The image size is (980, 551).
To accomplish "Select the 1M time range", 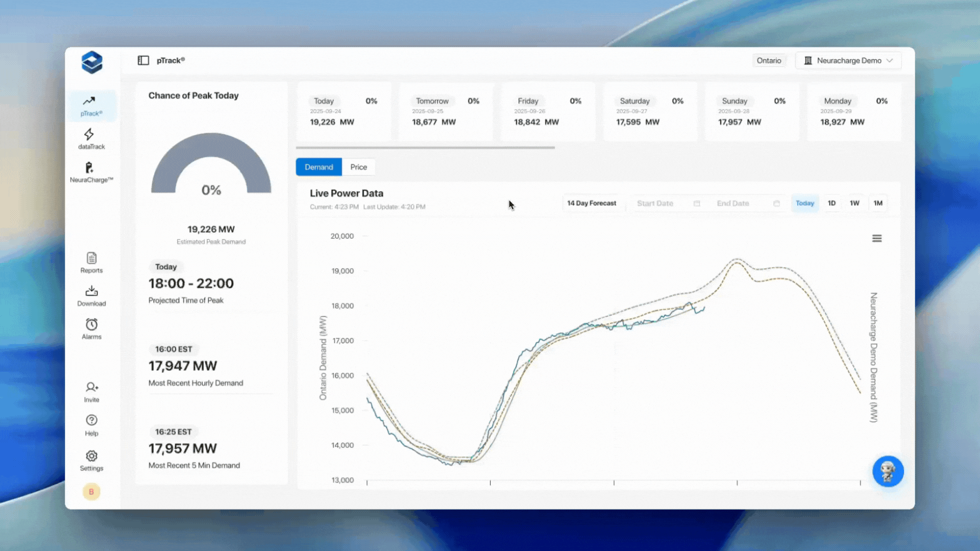I will pyautogui.click(x=878, y=203).
